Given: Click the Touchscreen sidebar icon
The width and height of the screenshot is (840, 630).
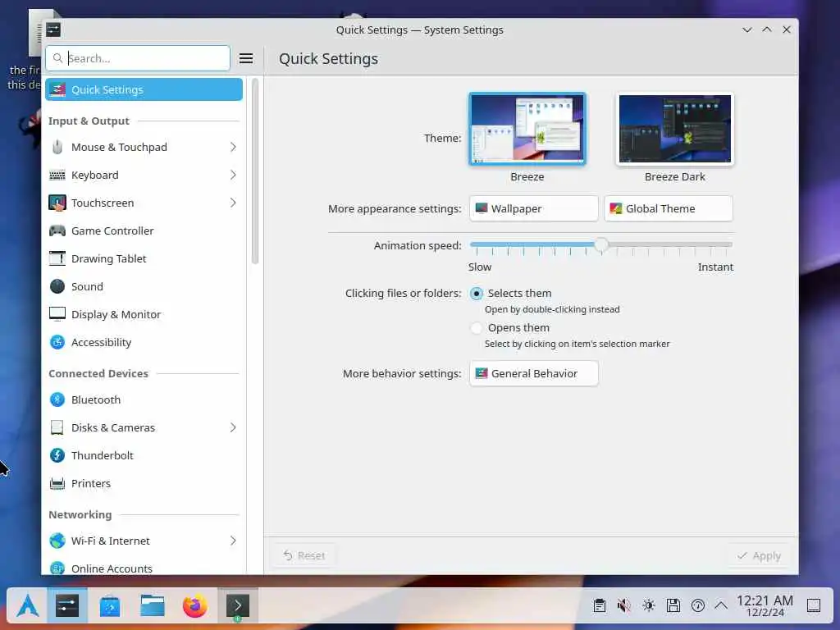Looking at the screenshot, I should point(57,203).
